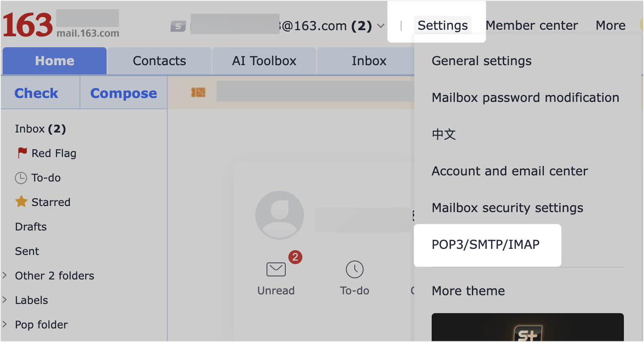Open To-do in the sidebar
This screenshot has width=644, height=342.
(x=46, y=178)
